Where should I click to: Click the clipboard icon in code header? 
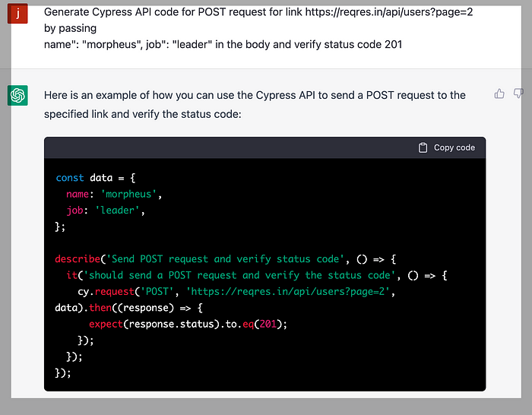(x=423, y=147)
